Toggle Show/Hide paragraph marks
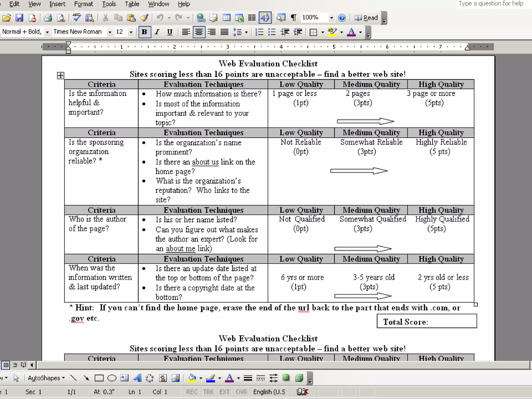This screenshot has height=399, width=532. click(294, 18)
